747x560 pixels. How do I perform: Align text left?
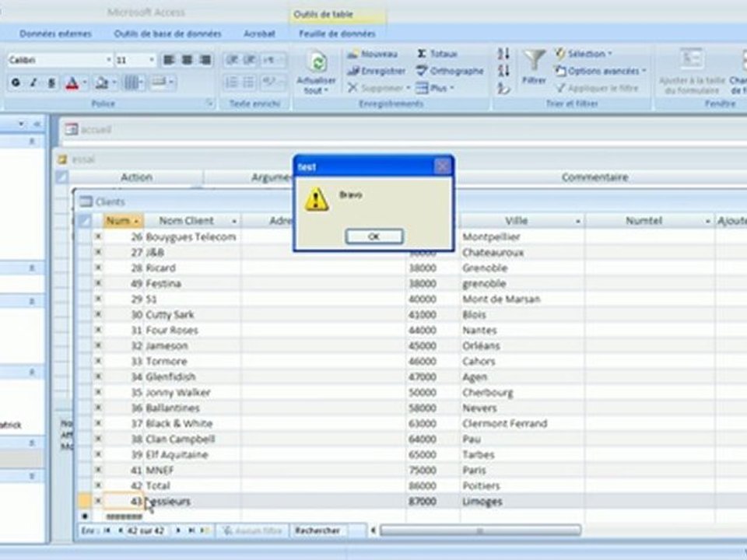(x=169, y=60)
